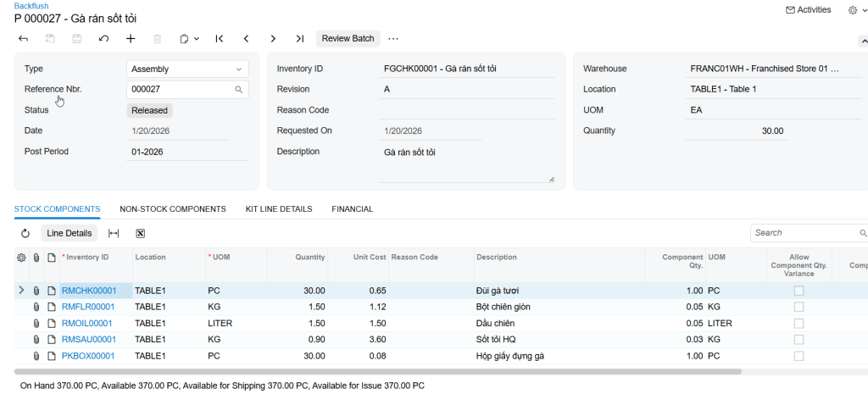This screenshot has height=394, width=868.
Task: Open the PKBOX00001 inventory link
Action: click(88, 356)
